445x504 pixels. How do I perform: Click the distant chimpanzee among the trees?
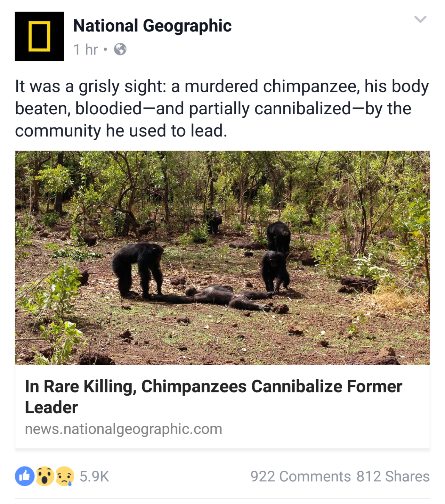(x=213, y=222)
